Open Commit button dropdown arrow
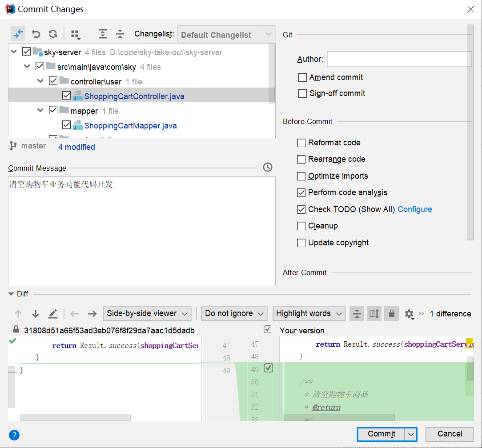The image size is (482, 448). point(411,435)
